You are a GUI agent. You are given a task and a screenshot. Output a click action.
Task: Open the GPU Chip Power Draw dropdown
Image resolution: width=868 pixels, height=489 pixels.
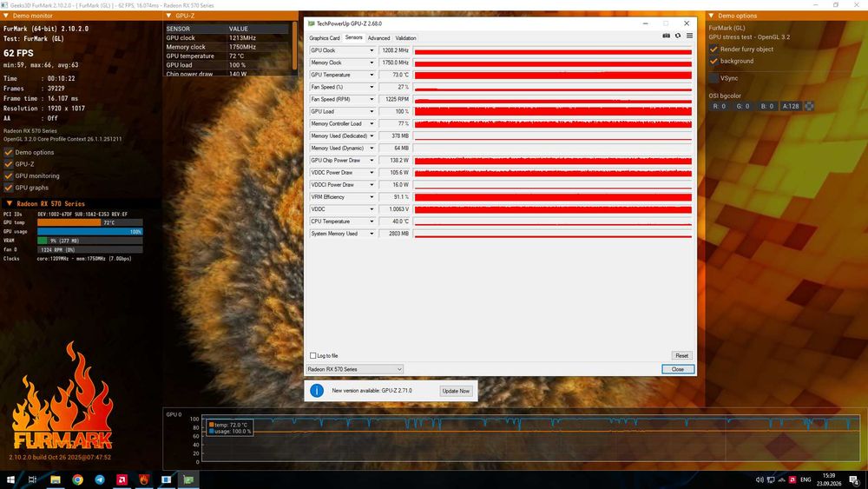372,160
